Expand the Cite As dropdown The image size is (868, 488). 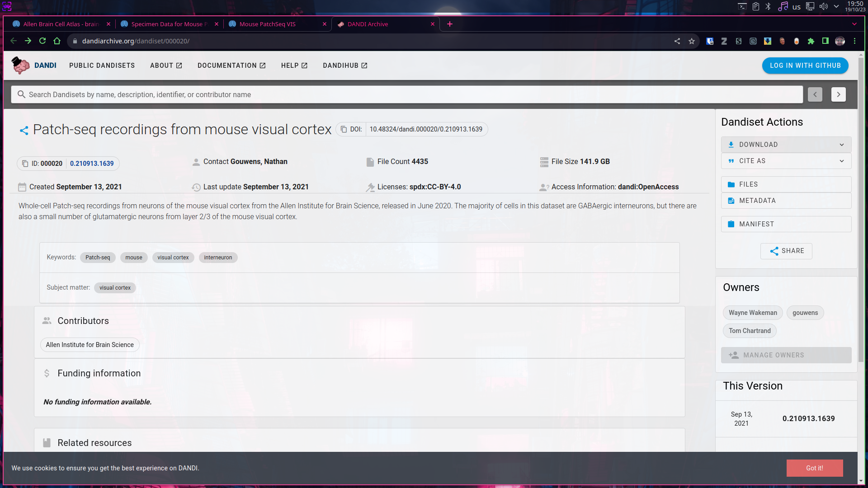click(786, 161)
